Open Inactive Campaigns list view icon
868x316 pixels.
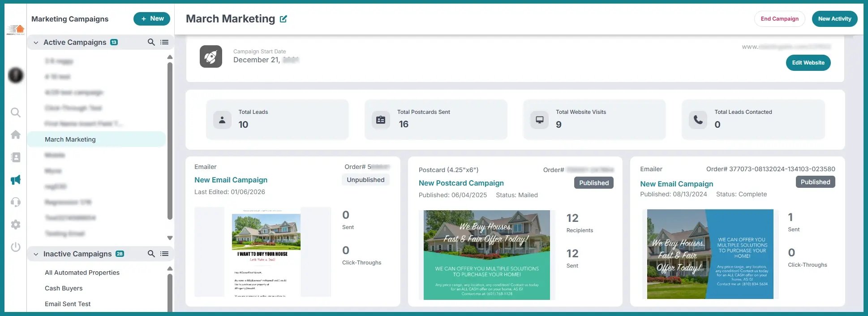tap(164, 254)
